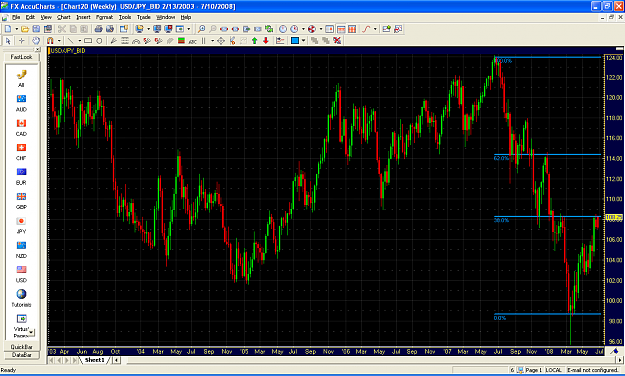Expand the line tool dropdown arrow
Viewport: 625px width, 376px height.
coord(79,41)
